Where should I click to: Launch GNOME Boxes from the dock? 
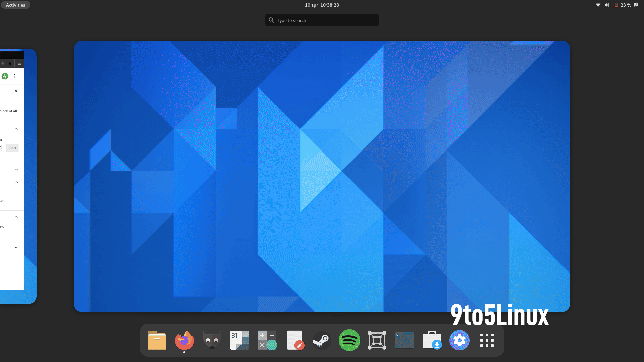377,340
